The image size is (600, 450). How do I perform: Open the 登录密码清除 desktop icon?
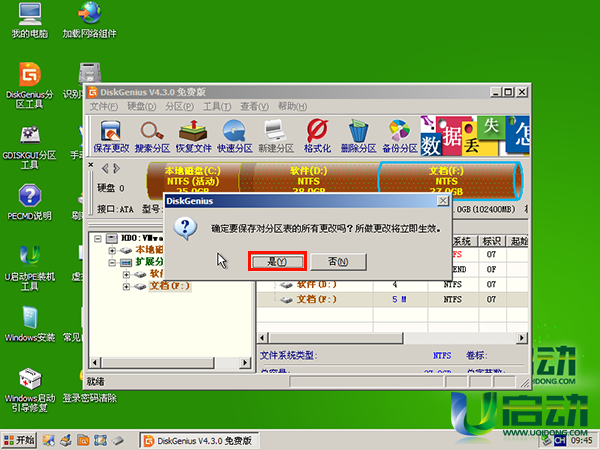pos(90,398)
